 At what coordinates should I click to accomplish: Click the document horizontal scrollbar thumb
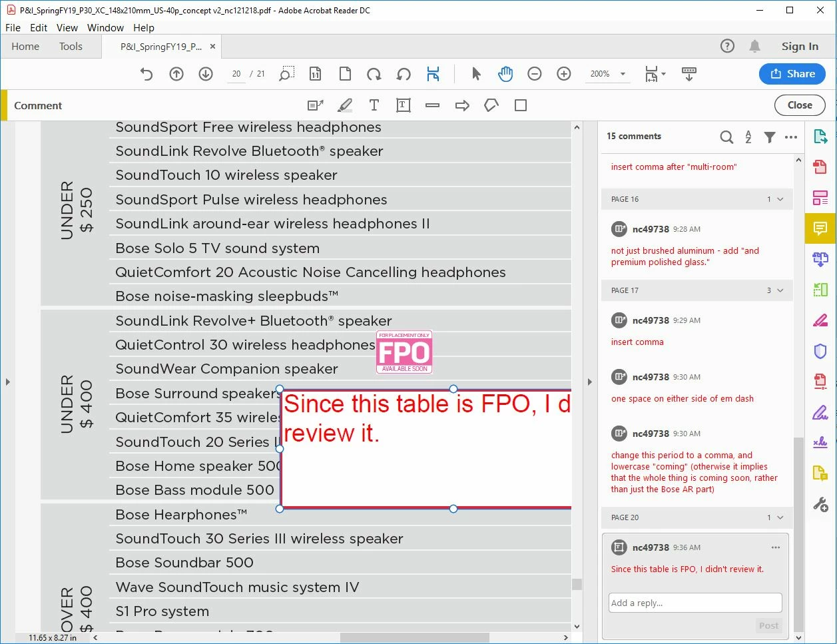point(415,637)
